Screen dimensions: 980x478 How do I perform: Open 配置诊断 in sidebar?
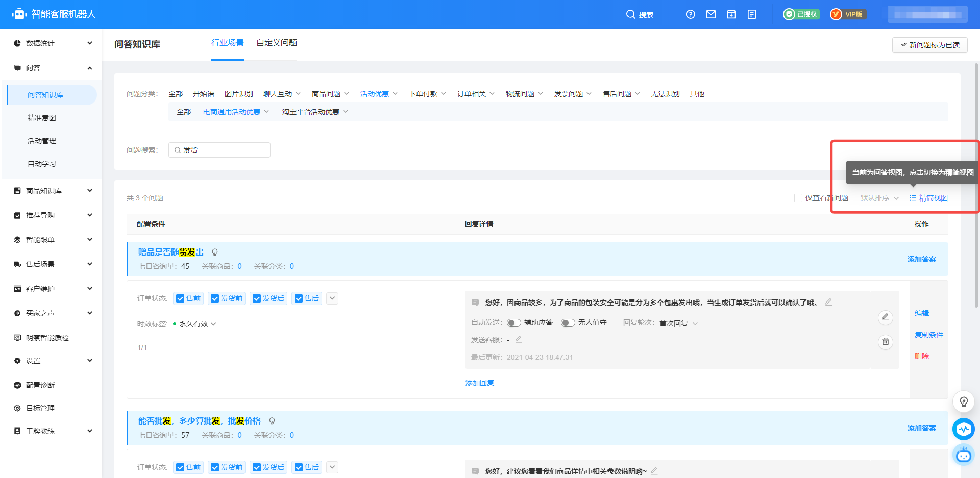[40, 385]
